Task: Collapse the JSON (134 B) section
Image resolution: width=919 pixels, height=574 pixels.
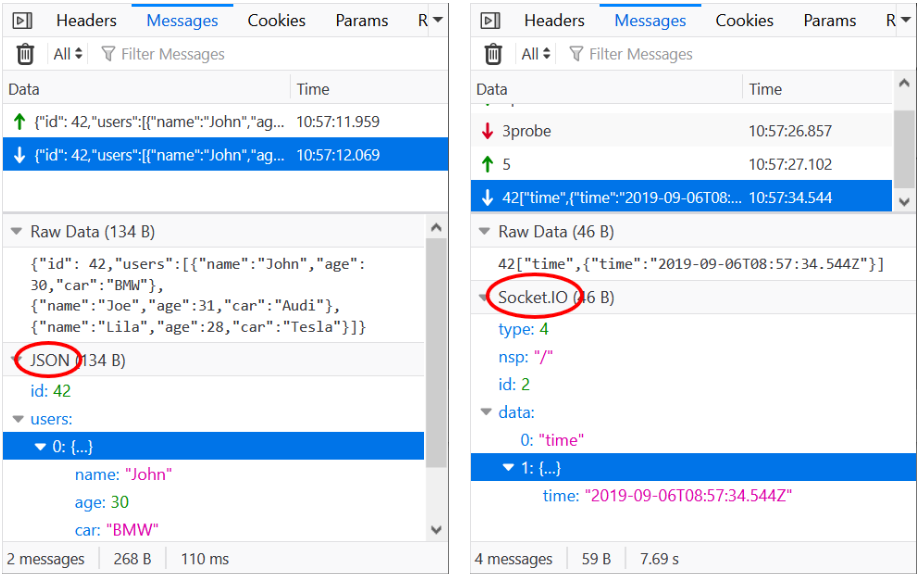Action: pyautogui.click(x=16, y=360)
